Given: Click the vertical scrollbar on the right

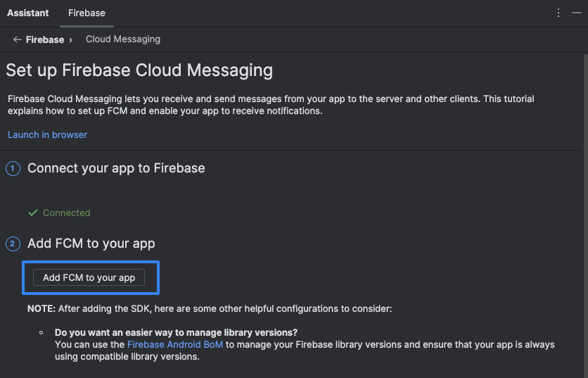Looking at the screenshot, I should 585,216.
